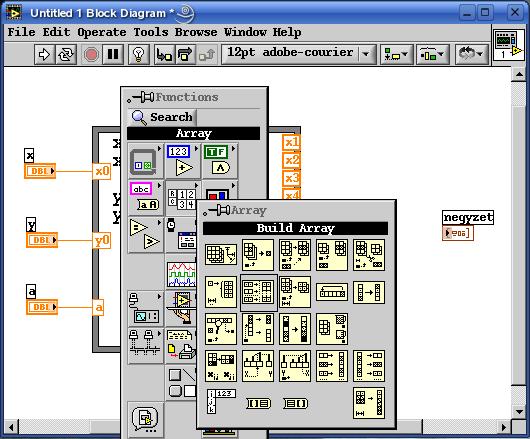This screenshot has height=439, width=530.
Task: Select the Replace Array Subset function
Action: (x=295, y=255)
